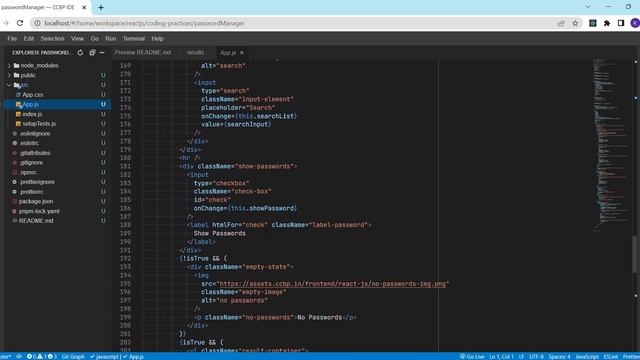Open .prettierignore file
Viewport: 640px width, 360px height.
[38, 182]
